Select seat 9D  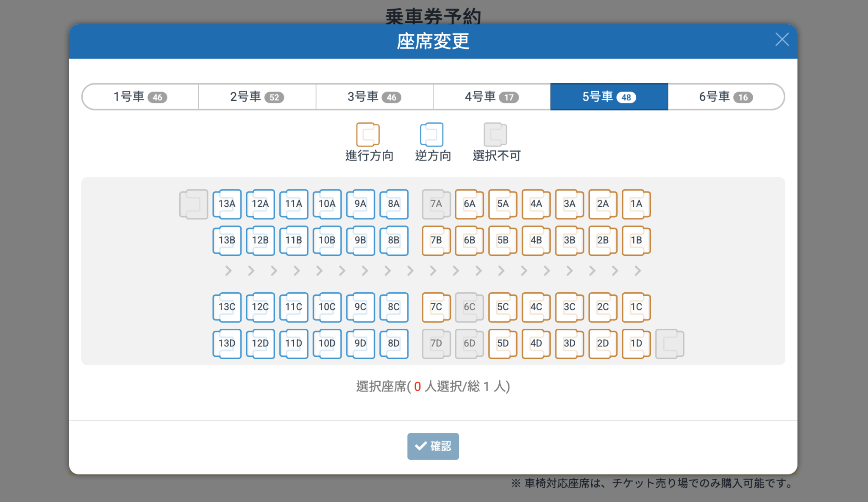360,343
